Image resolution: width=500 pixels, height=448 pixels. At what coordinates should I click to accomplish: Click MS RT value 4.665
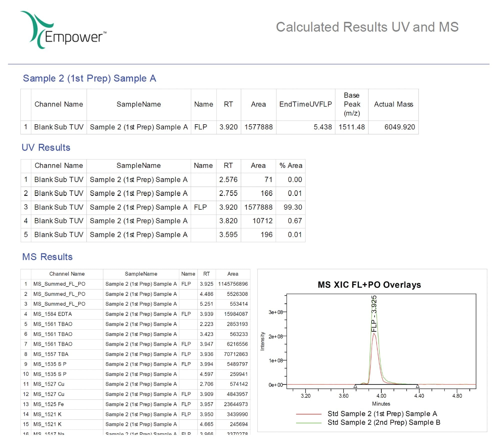pos(206,424)
